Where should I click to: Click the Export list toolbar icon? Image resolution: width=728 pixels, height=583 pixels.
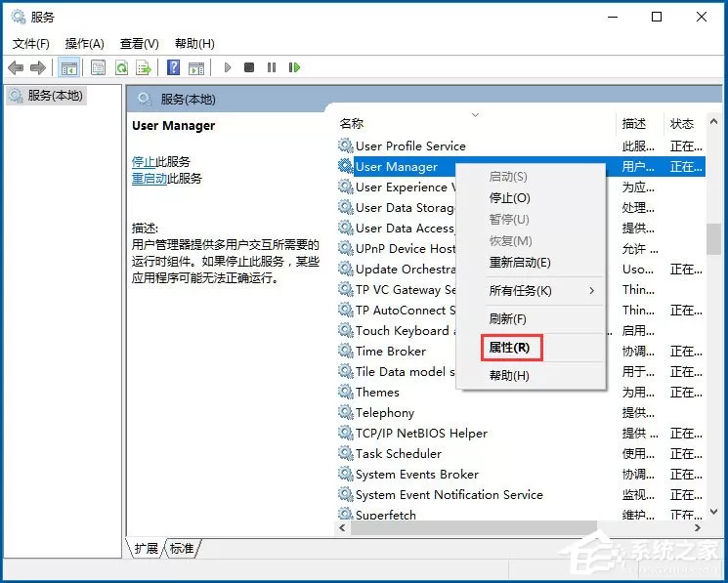click(144, 67)
